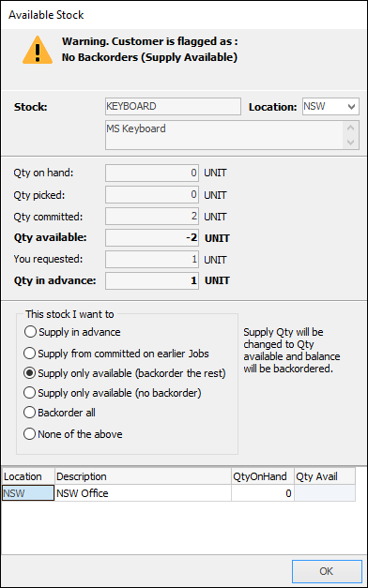Click the No Backorders warning text
The width and height of the screenshot is (368, 588).
tap(149, 57)
